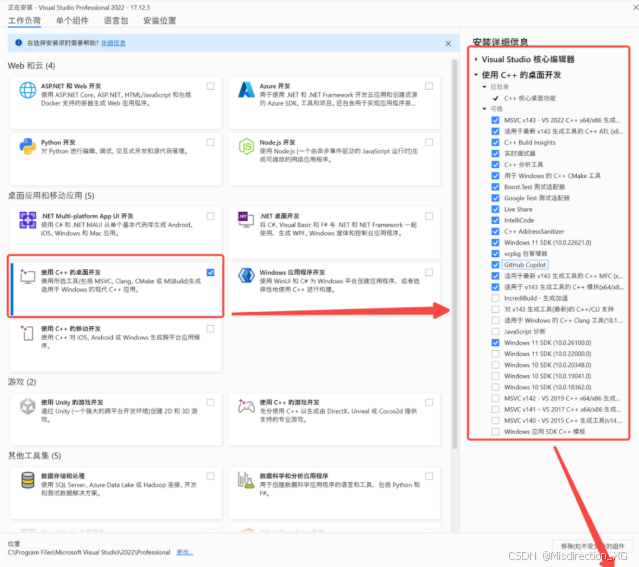This screenshot has height=567, width=639.
Task: Uncheck the Google Test adapter component
Action: click(495, 198)
